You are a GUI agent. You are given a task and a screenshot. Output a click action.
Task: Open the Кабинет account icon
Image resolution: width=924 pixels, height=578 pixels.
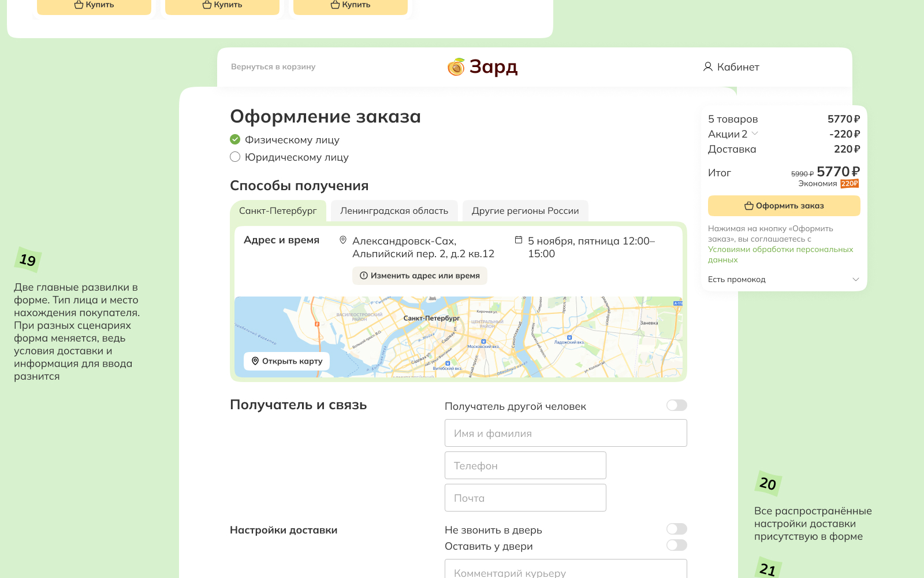[707, 67]
